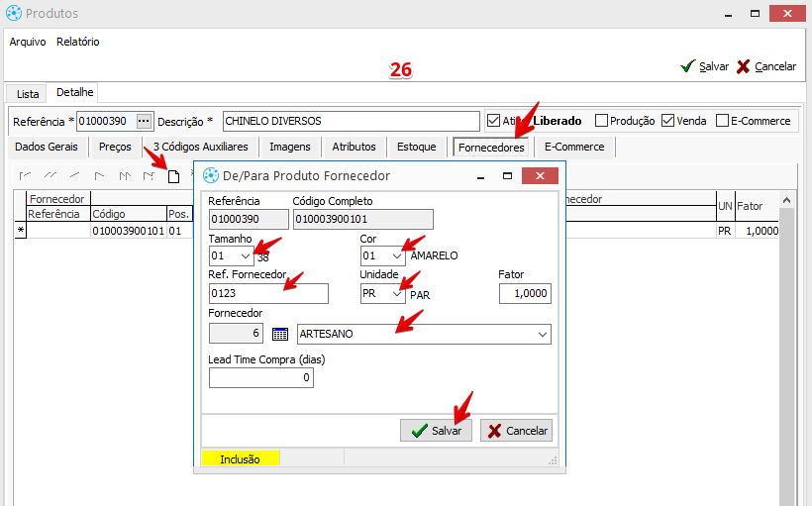This screenshot has width=812, height=506.
Task: Click Cancelar in the De/Para dialog
Action: click(516, 431)
